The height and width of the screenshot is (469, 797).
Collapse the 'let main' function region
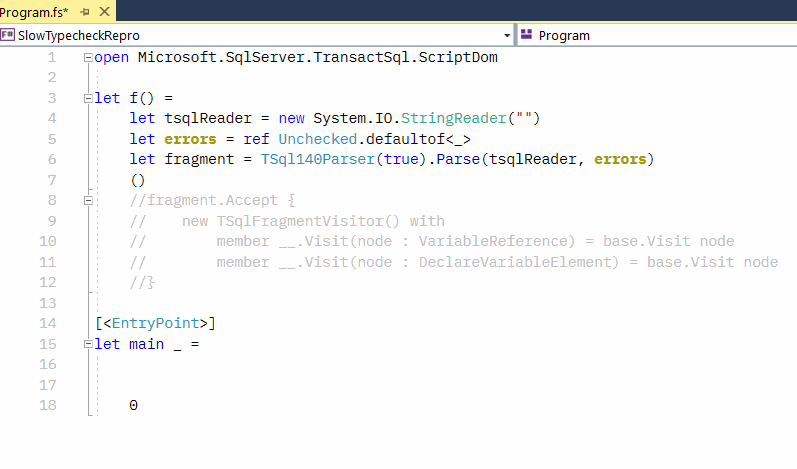[x=88, y=345]
